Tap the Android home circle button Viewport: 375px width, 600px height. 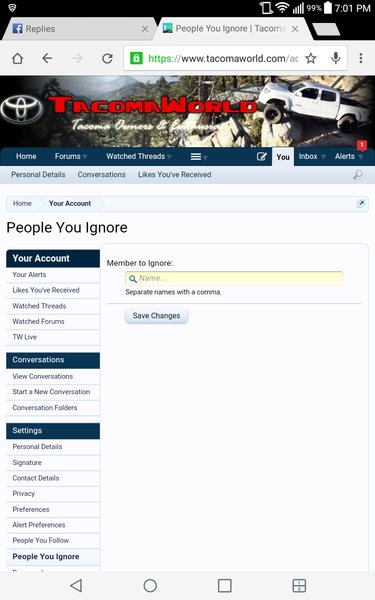150,585
